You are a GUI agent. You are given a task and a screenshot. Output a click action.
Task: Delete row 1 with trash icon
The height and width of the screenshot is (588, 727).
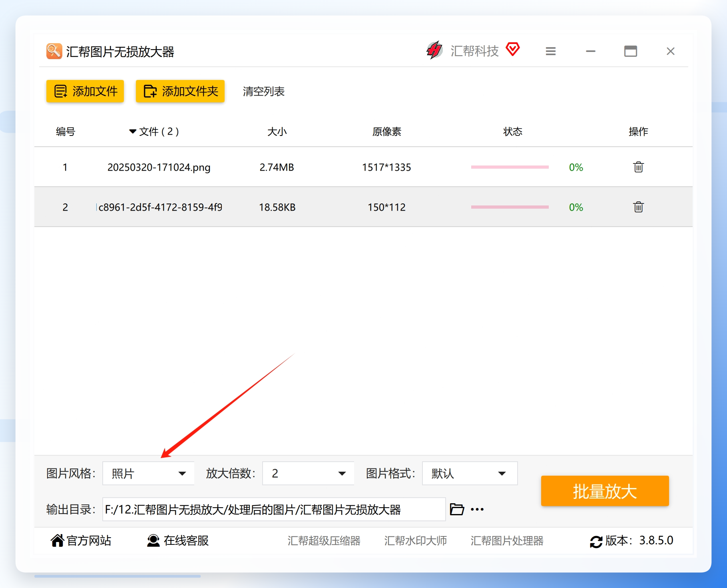coord(638,167)
